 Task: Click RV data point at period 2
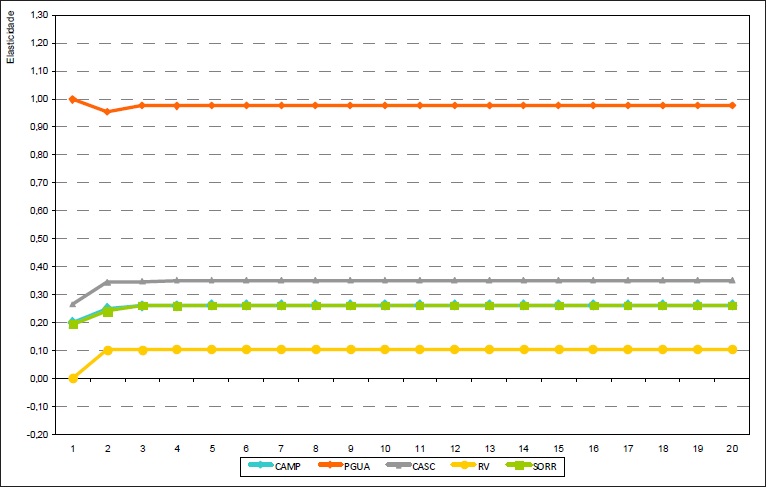107,350
